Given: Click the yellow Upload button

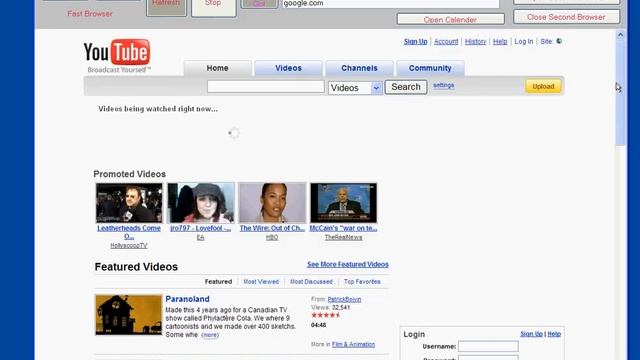Looking at the screenshot, I should click(543, 87).
